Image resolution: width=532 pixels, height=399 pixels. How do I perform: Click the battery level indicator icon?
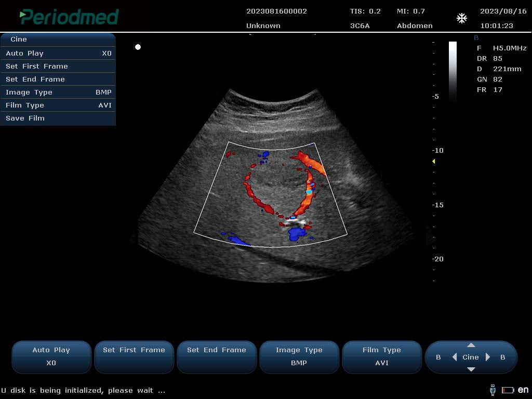click(x=508, y=390)
